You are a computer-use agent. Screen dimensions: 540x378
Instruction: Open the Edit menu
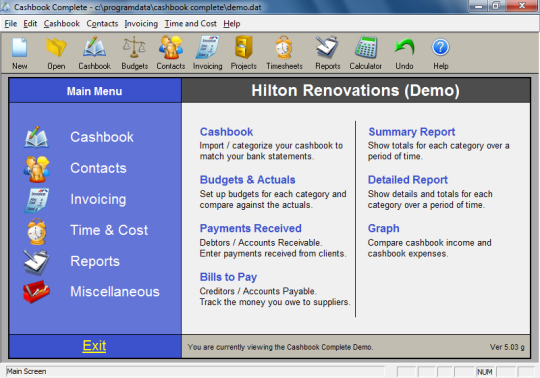tap(30, 24)
